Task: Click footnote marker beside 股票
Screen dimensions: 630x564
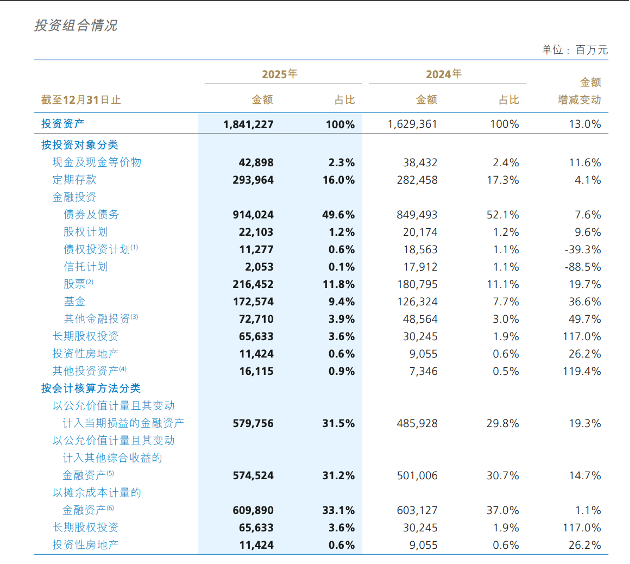Action: (89, 282)
